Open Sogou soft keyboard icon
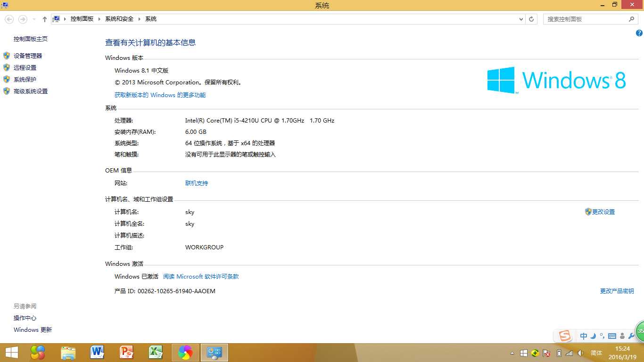644x362 pixels. pyautogui.click(x=612, y=336)
